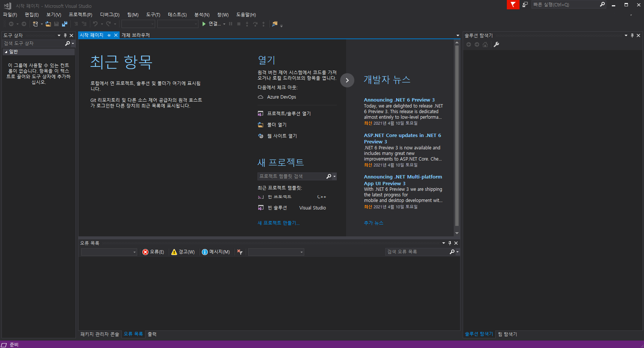644x348 pixels.
Task: Click the Back icon in Solution Explorer
Action: click(x=469, y=44)
